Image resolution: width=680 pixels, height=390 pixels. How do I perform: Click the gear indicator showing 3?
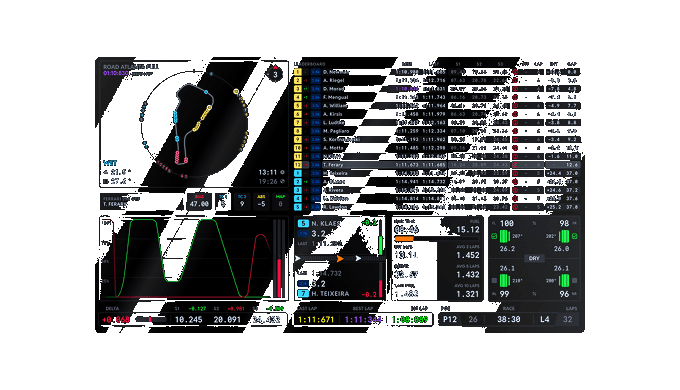[x=275, y=74]
